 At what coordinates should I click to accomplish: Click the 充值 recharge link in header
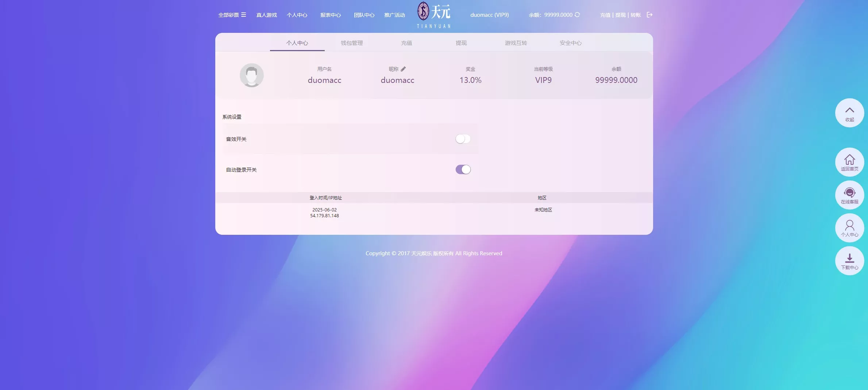tap(605, 15)
